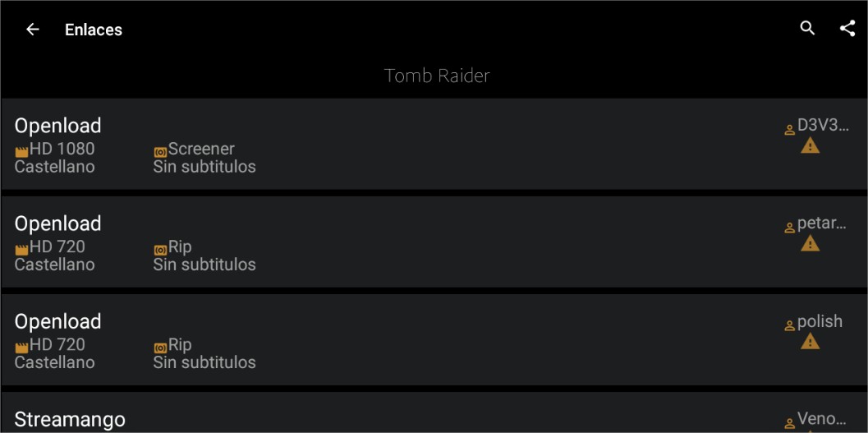This screenshot has width=868, height=433.
Task: Click warning triangle under D3V3 uploader
Action: click(811, 146)
